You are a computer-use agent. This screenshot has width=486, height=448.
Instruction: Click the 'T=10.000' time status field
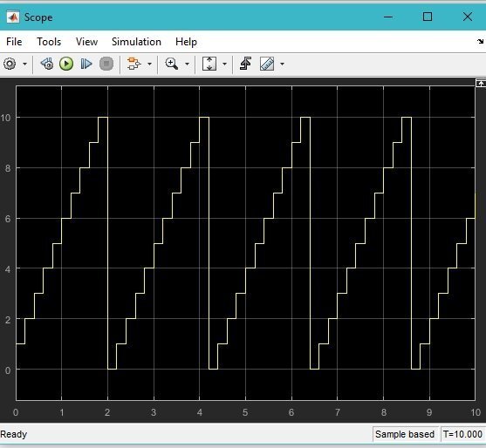coord(462,434)
